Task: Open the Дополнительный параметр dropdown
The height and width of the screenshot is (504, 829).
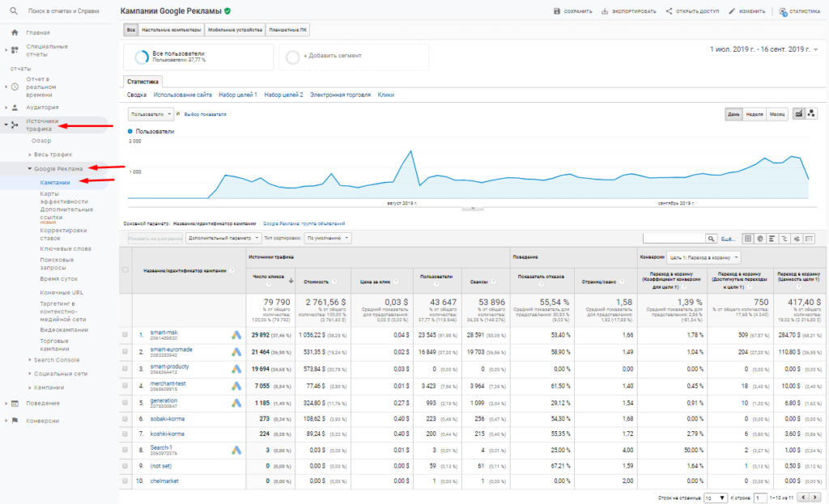Action: (219, 239)
